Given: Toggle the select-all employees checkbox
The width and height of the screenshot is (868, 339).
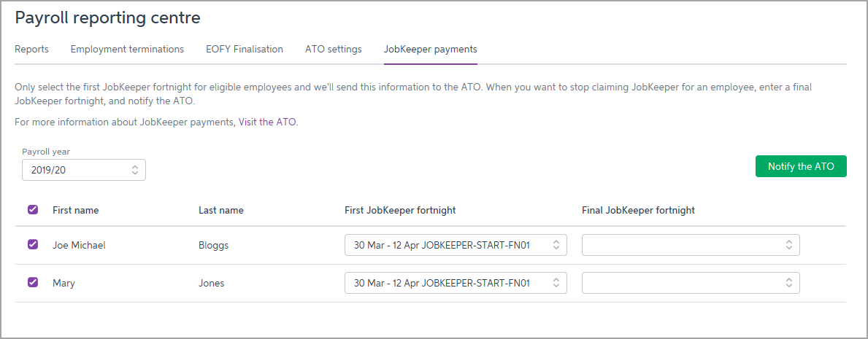Looking at the screenshot, I should pos(33,210).
